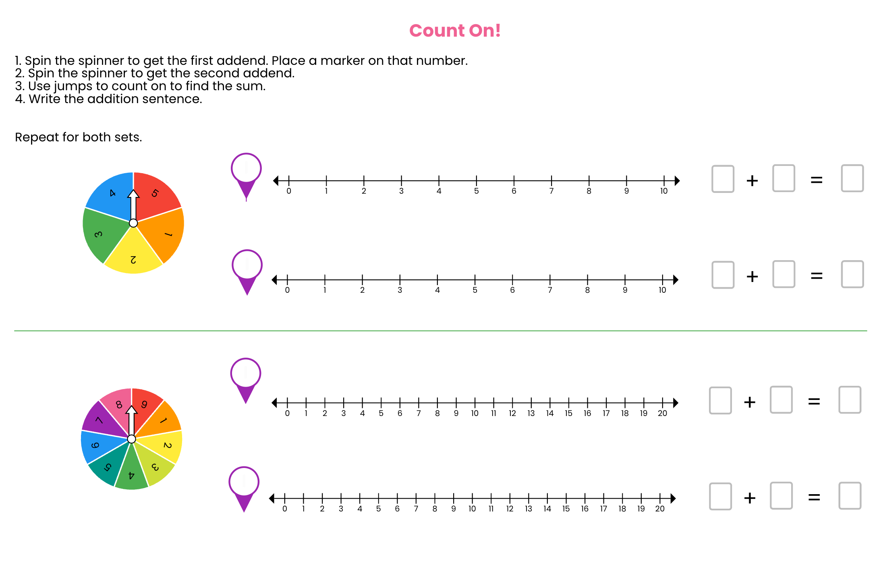Click the sum box in row four
Screen dimensions: 883x588
click(850, 496)
